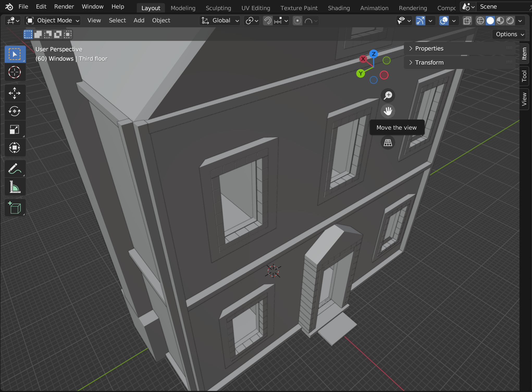Expand the Transform panel
The image size is (532, 392).
tap(429, 62)
